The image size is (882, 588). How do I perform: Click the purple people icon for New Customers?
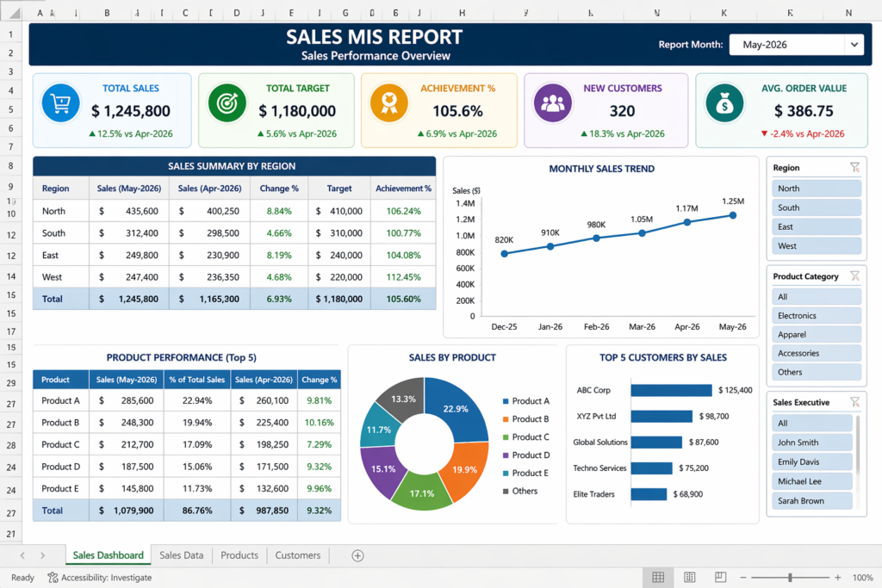pos(552,102)
